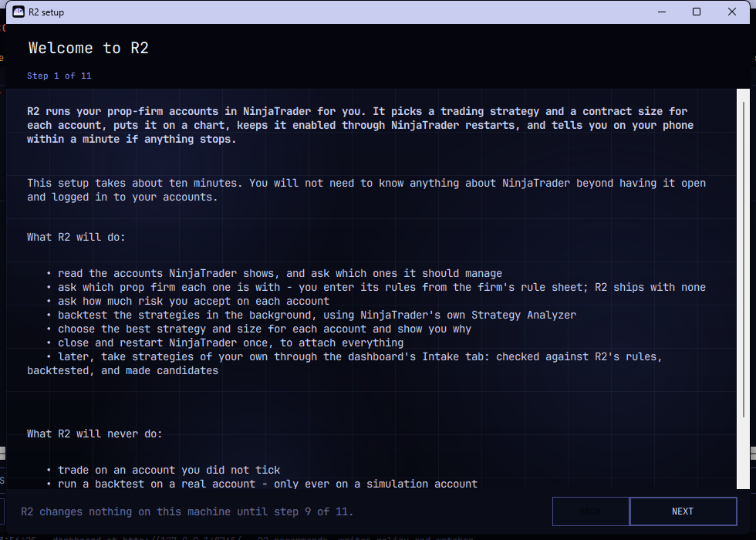Click the NEXT button
Viewport: 756px width, 540px height.
683,511
